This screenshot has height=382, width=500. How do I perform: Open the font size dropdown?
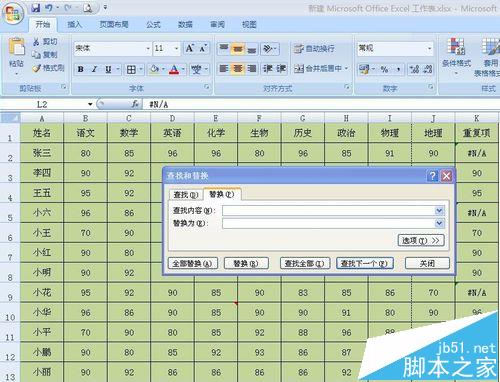[x=176, y=49]
